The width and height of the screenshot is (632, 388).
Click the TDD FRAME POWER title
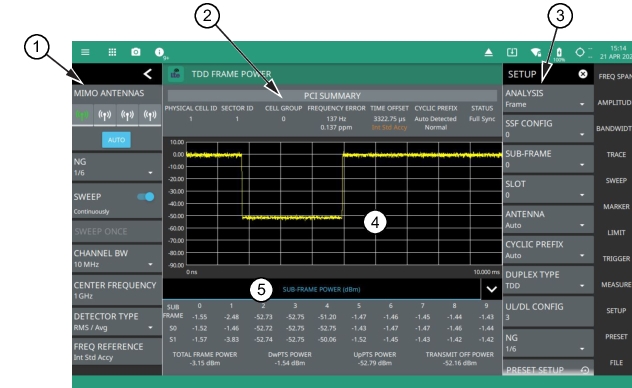[231, 74]
